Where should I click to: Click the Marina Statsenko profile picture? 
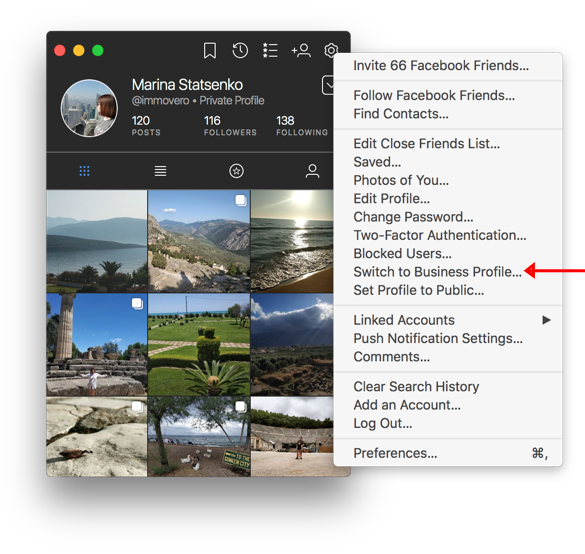90,108
